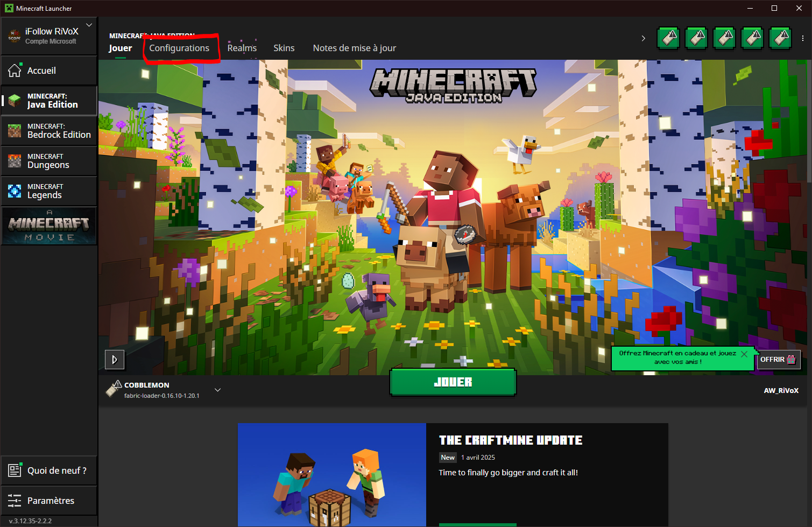Play the background animation toggle
The image size is (812, 527).
click(115, 360)
